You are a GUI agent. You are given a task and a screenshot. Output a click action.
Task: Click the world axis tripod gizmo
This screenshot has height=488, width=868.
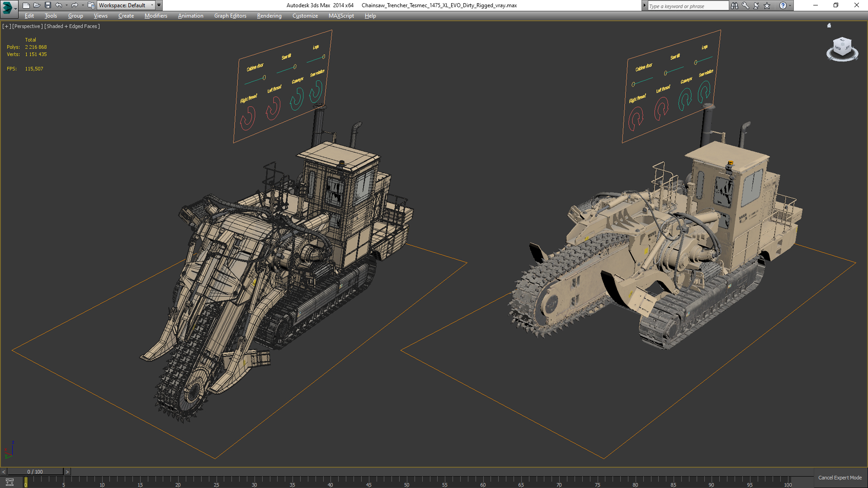coord(9,450)
